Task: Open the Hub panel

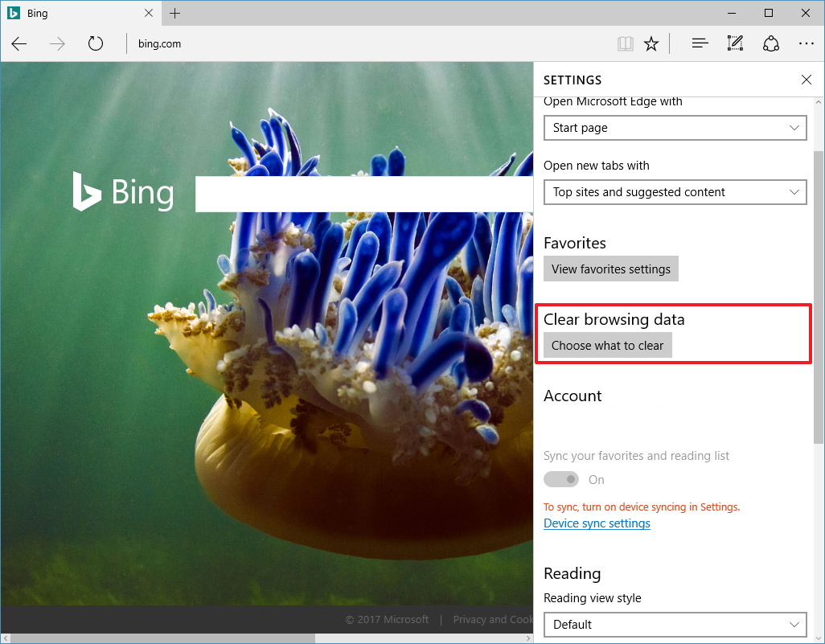Action: 699,43
